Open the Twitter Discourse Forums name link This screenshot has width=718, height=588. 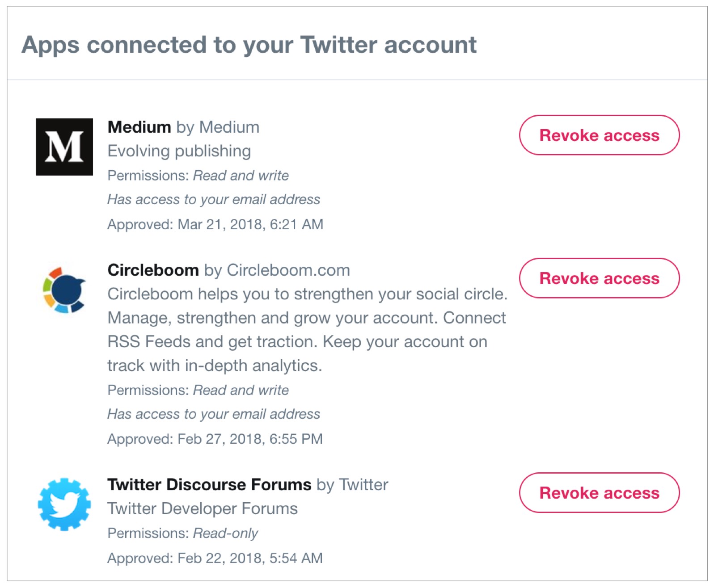point(209,485)
